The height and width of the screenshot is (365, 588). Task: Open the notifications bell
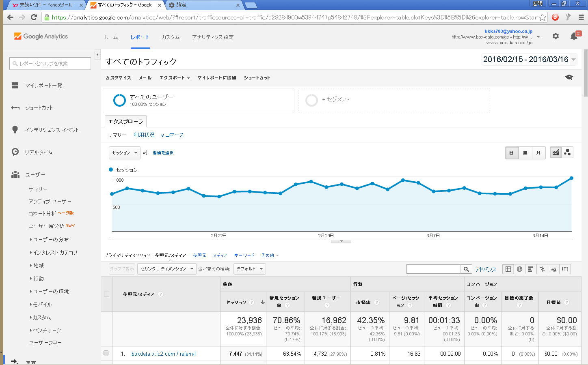click(x=574, y=36)
